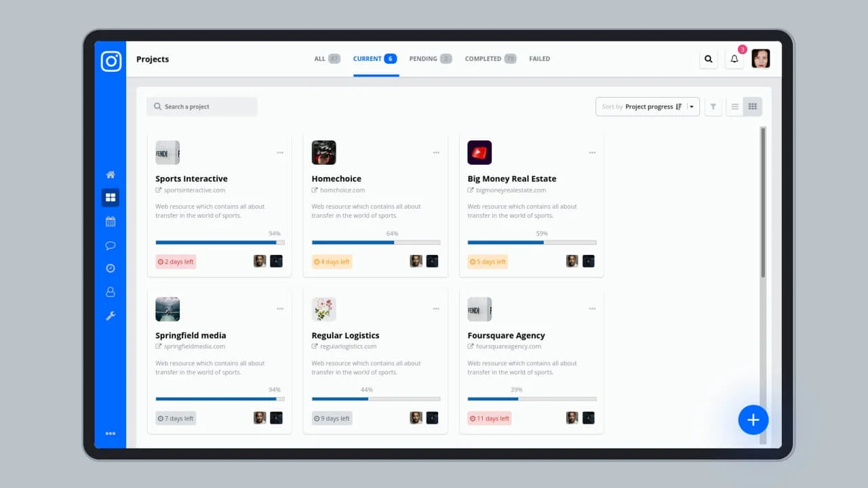Switch to list view layout
Screen dimensions: 868x488
[x=735, y=106]
